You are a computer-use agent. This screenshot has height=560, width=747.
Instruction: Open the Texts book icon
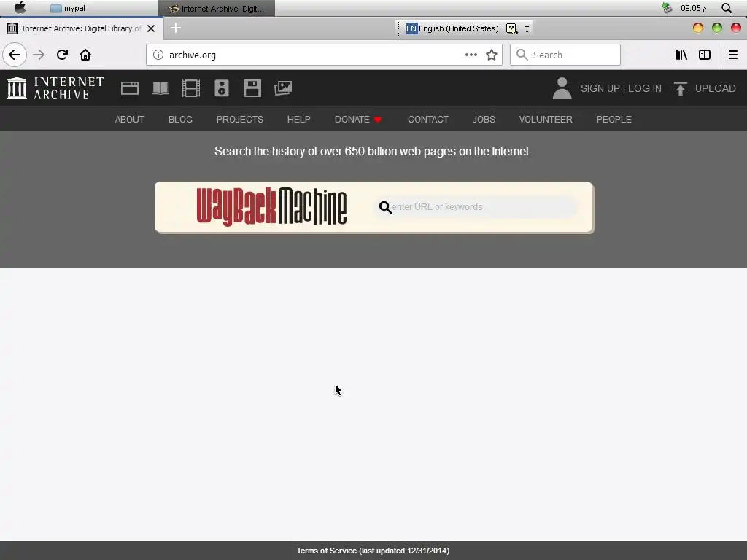pos(160,88)
